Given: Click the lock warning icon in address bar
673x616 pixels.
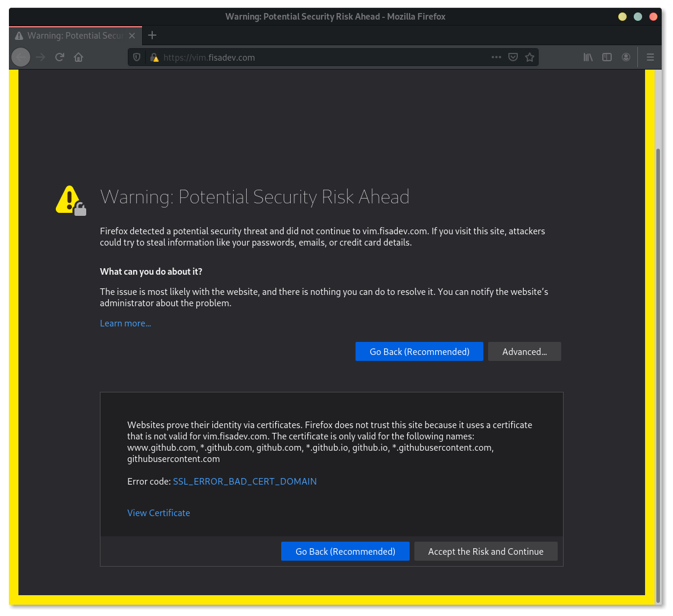Looking at the screenshot, I should pos(155,57).
